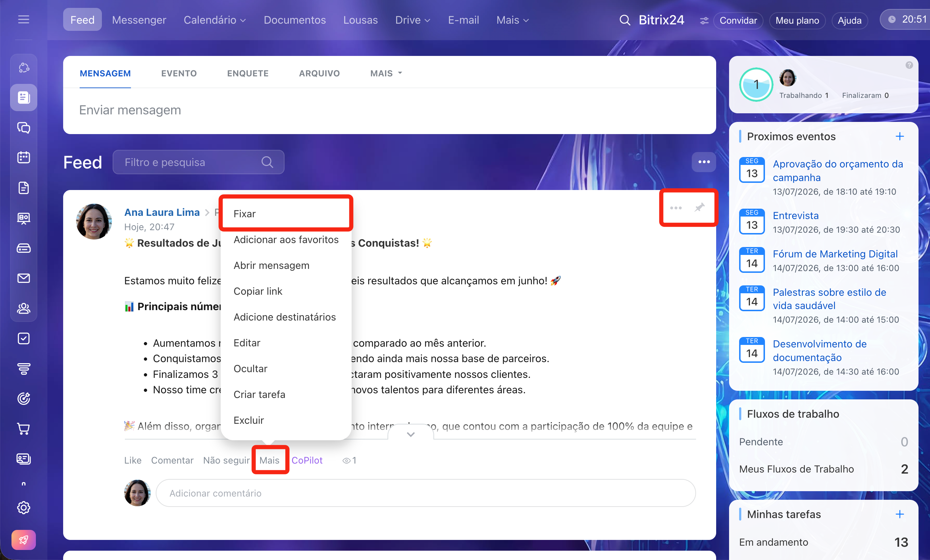Open the feed options three-dot button

(x=704, y=162)
